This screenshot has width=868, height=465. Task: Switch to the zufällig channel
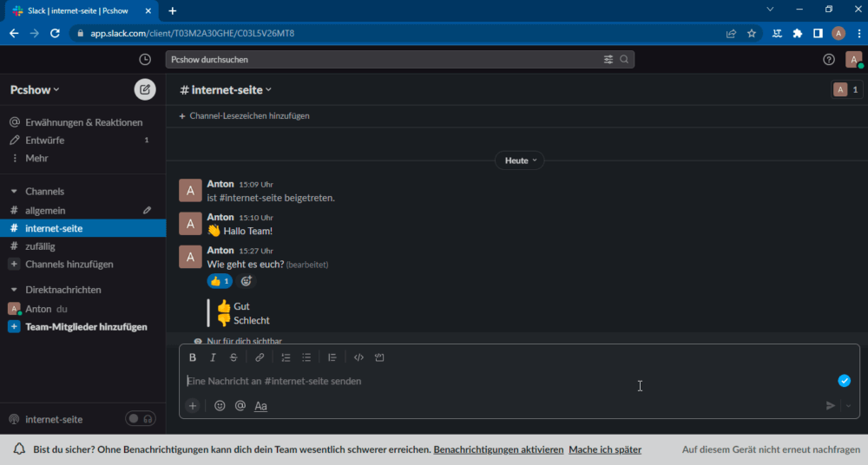[x=83, y=246]
